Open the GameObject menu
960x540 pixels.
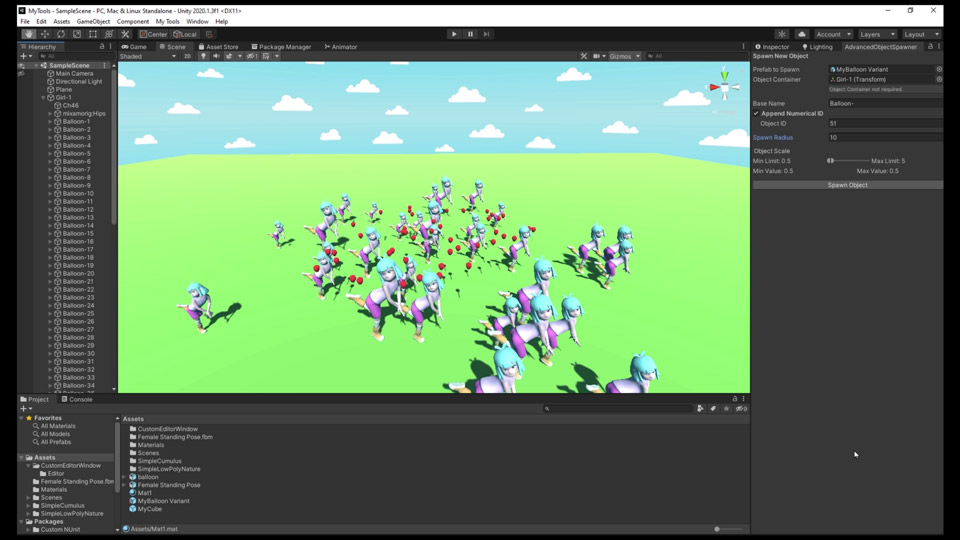tap(93, 21)
